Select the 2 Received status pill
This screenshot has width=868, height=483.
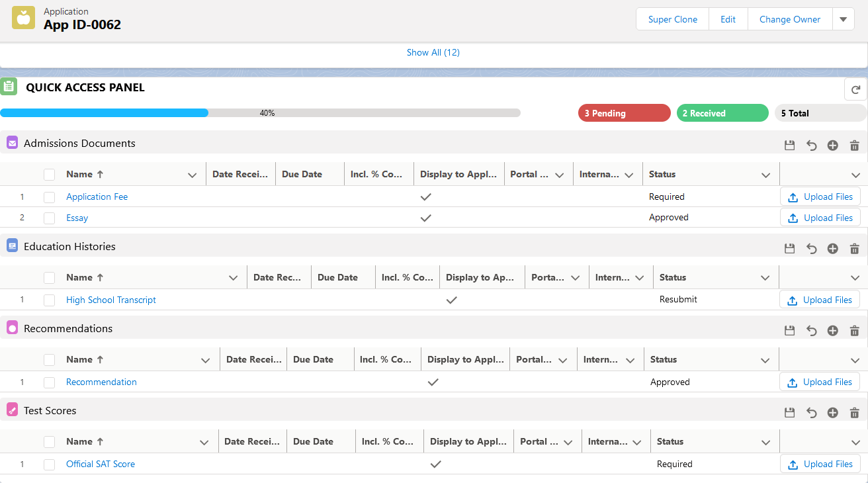coord(722,113)
